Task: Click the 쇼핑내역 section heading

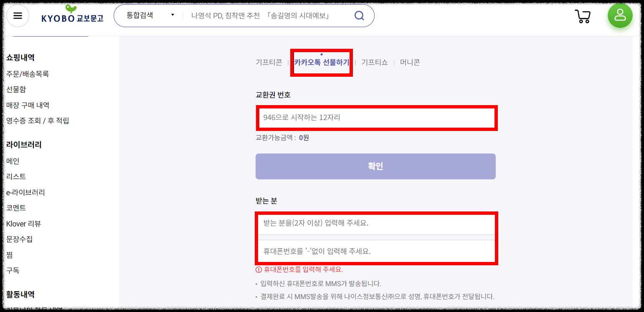Action: tap(20, 58)
